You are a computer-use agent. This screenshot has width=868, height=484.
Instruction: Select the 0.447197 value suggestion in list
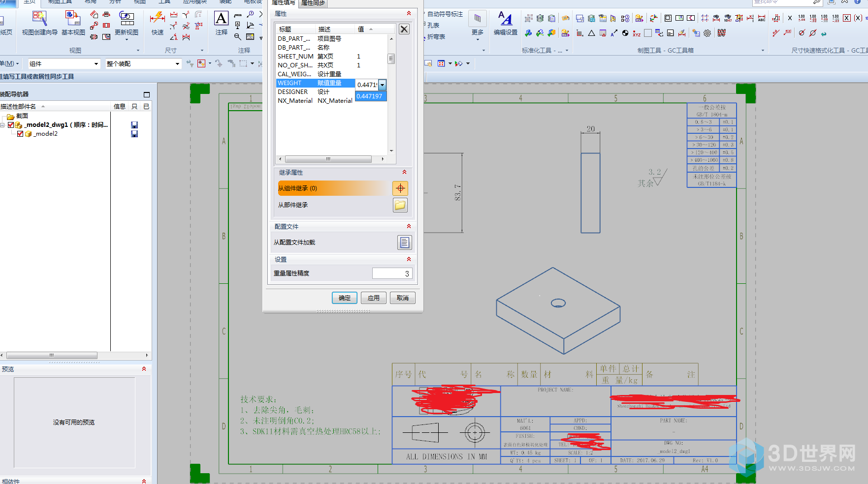click(371, 96)
